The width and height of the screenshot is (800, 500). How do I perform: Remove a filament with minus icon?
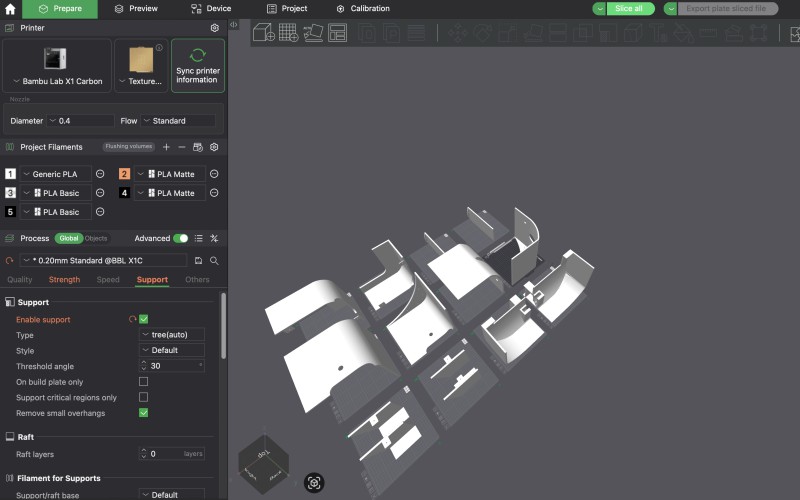pyautogui.click(x=182, y=147)
